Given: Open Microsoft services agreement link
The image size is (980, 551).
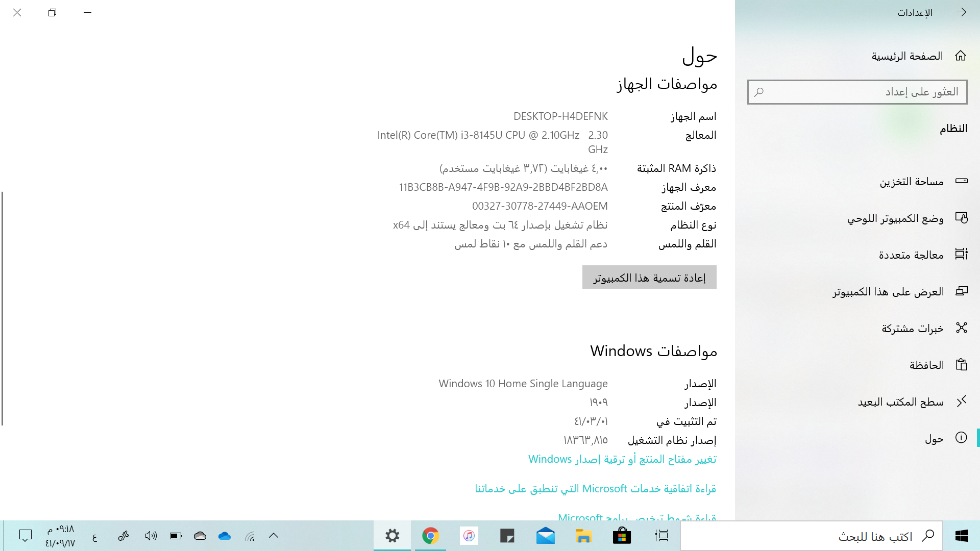Looking at the screenshot, I should tap(595, 489).
